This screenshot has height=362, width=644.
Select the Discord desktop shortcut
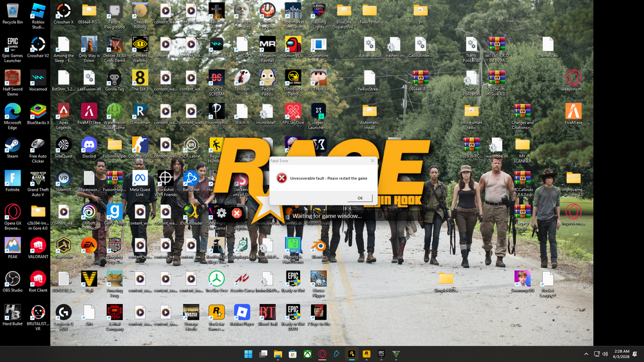pyautogui.click(x=89, y=148)
